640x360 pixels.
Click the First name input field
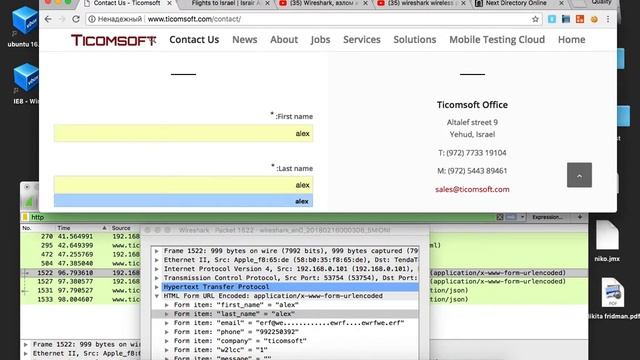[183, 133]
